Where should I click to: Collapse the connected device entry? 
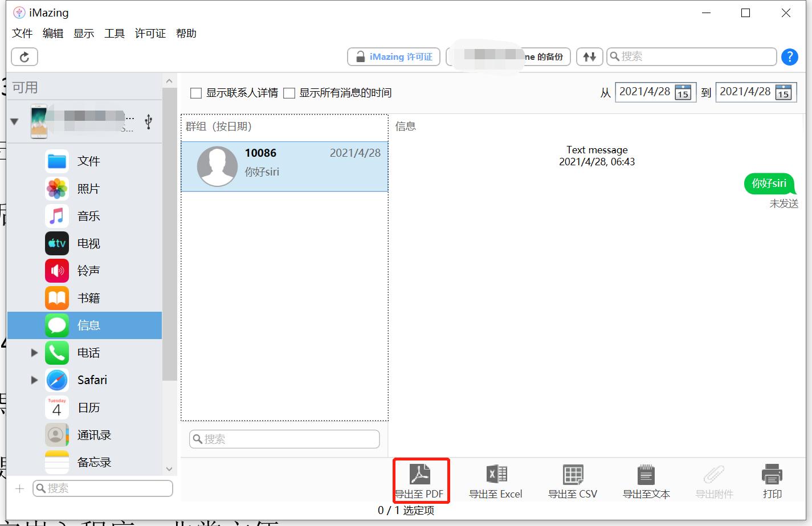click(x=14, y=121)
